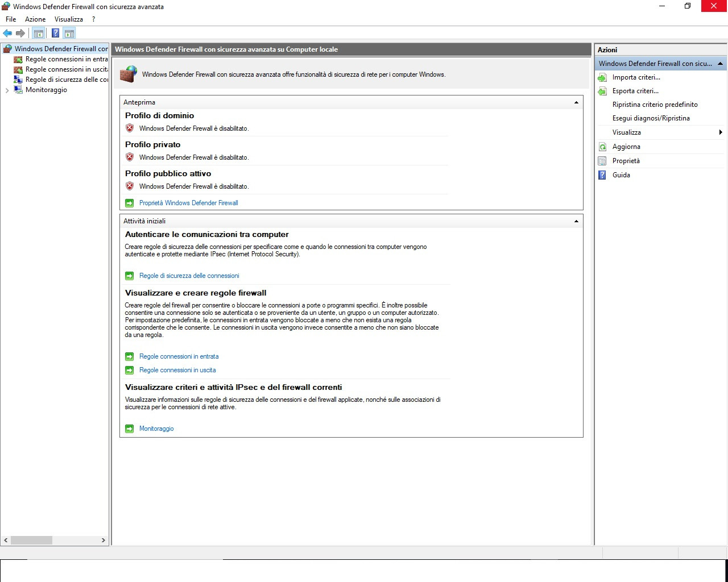Follow the Monitoraggio link in main pane

tap(156, 429)
